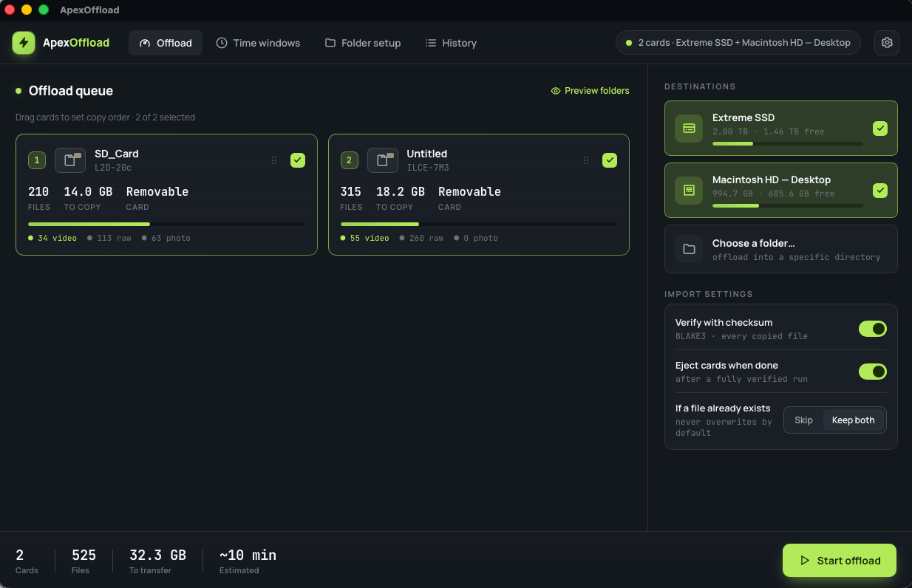The width and height of the screenshot is (912, 588).
Task: Open the History tab
Action: click(451, 43)
